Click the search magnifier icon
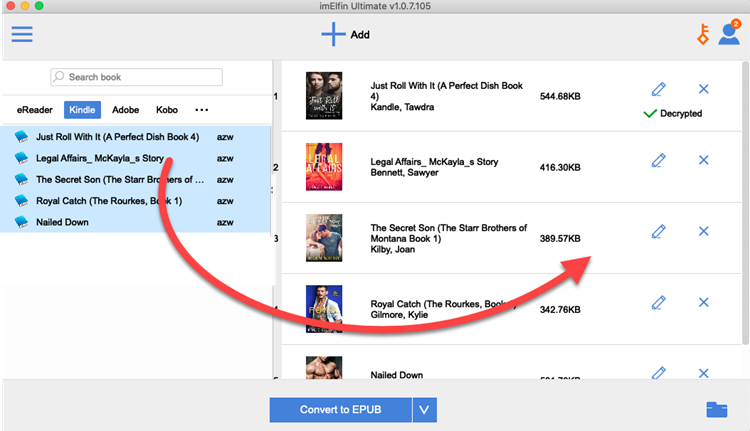The height and width of the screenshot is (431, 750). [59, 77]
